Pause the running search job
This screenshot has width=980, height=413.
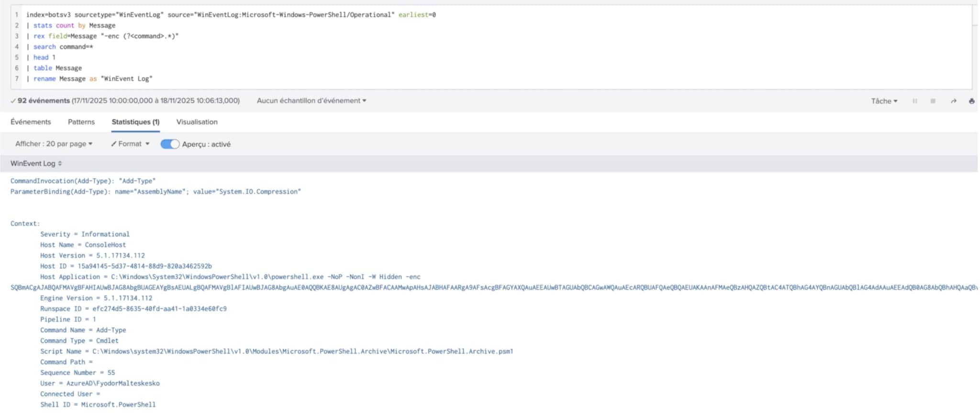pyautogui.click(x=914, y=101)
